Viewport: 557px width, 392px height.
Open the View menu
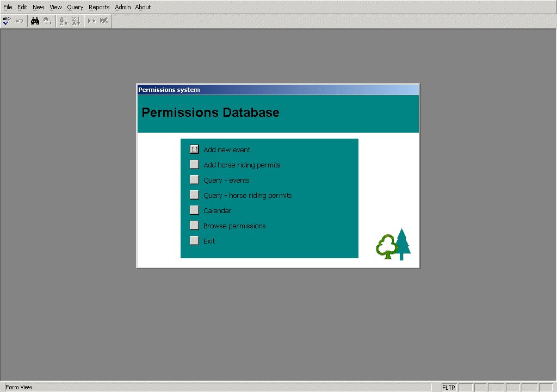click(55, 7)
